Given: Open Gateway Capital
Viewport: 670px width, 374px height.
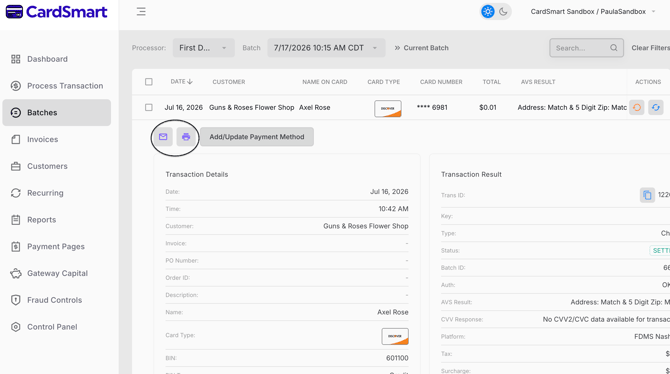Looking at the screenshot, I should (56, 273).
